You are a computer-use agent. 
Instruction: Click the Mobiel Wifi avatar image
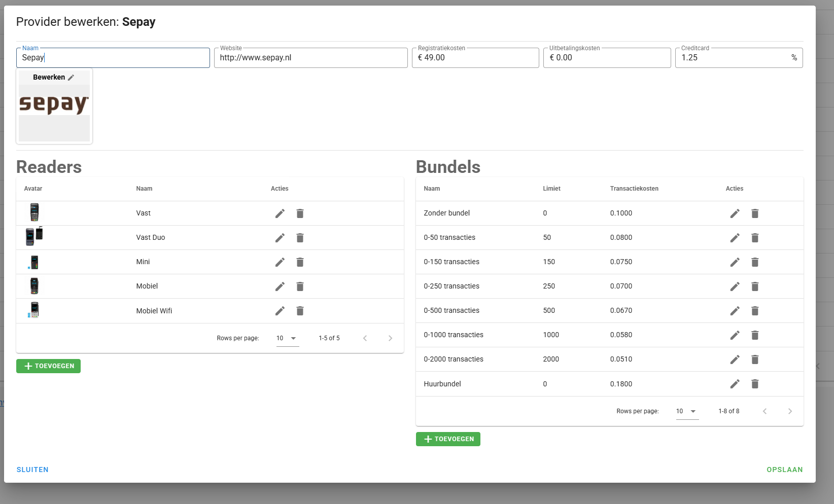(x=33, y=310)
